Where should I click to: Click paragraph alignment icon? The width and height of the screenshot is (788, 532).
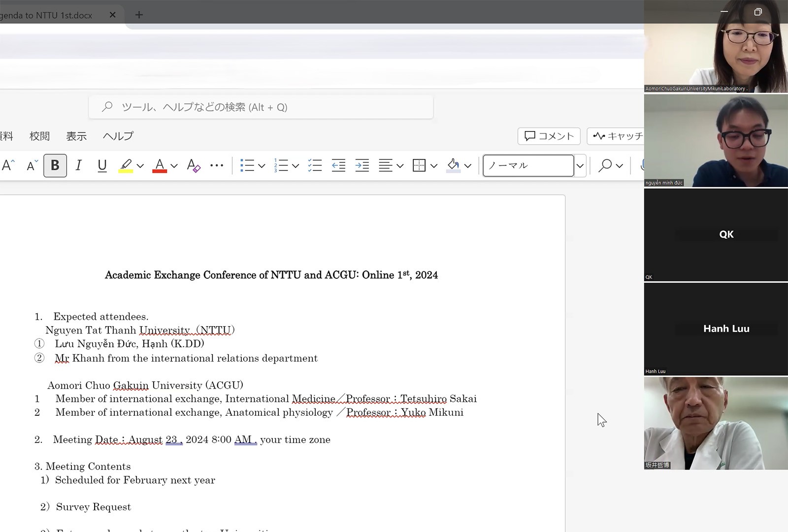coord(386,166)
